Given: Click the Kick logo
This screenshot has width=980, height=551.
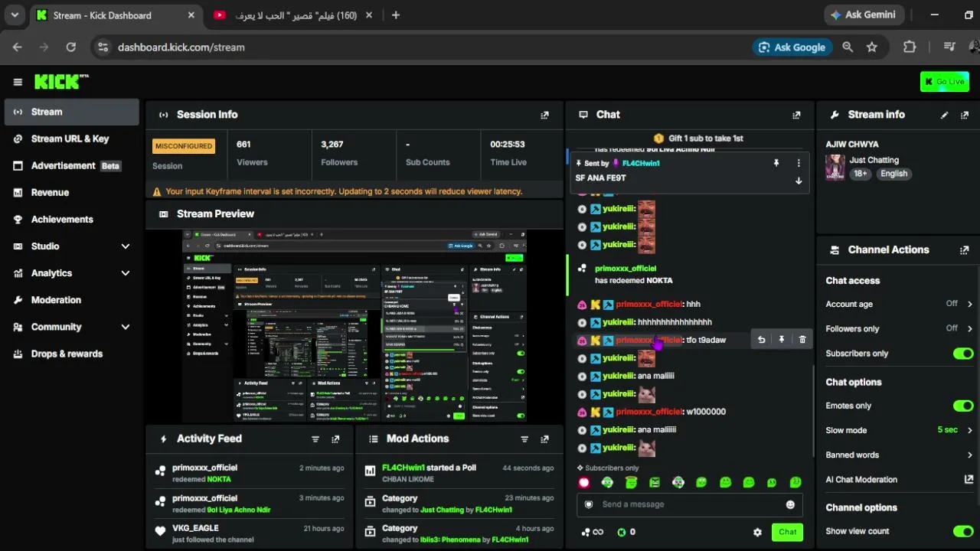Looking at the screenshot, I should click(x=61, y=82).
